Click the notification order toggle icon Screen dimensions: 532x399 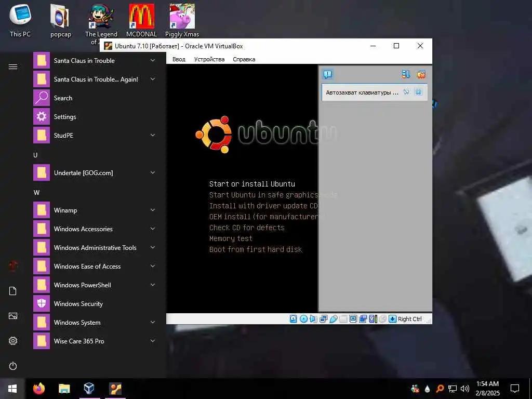[x=406, y=74]
